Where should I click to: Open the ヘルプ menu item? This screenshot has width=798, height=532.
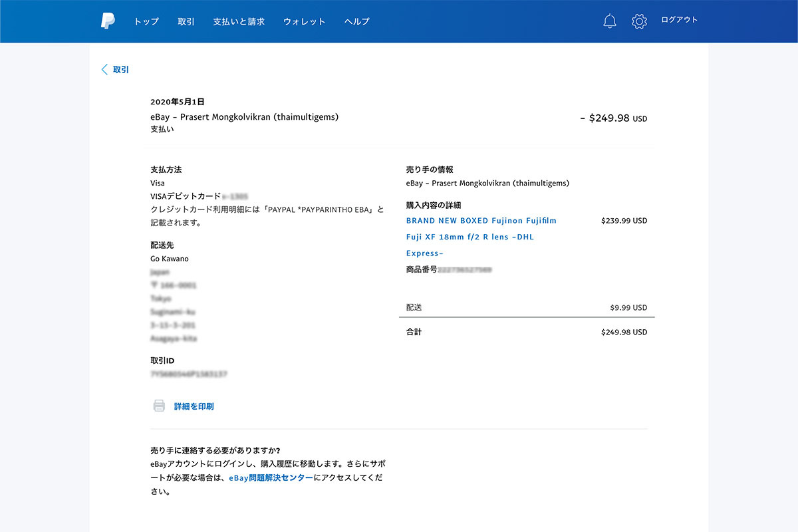point(356,21)
